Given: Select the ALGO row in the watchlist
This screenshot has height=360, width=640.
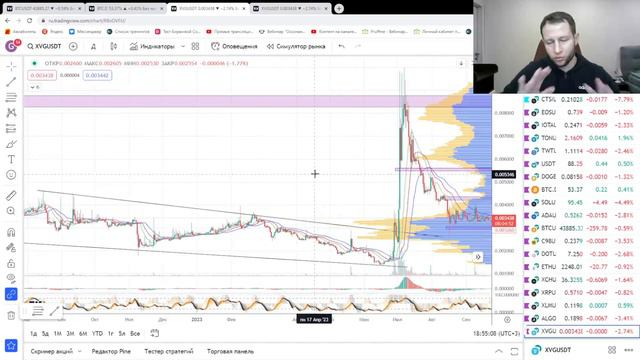Looking at the screenshot, I should [582, 318].
